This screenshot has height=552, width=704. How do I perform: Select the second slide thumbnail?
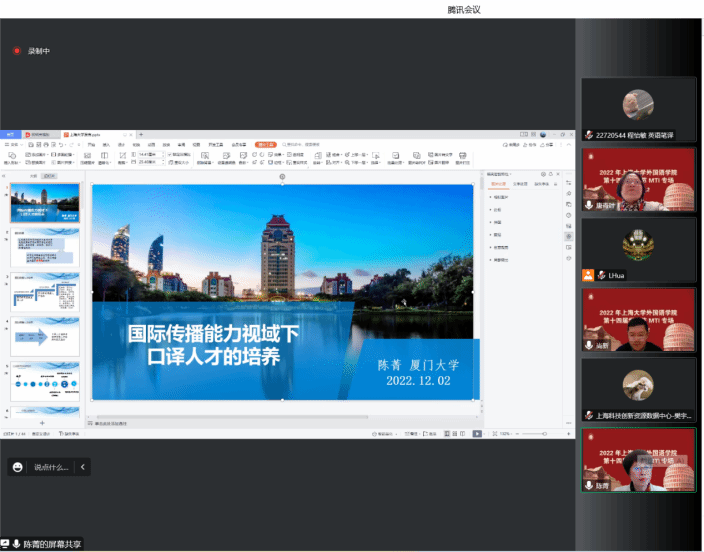pos(42,247)
